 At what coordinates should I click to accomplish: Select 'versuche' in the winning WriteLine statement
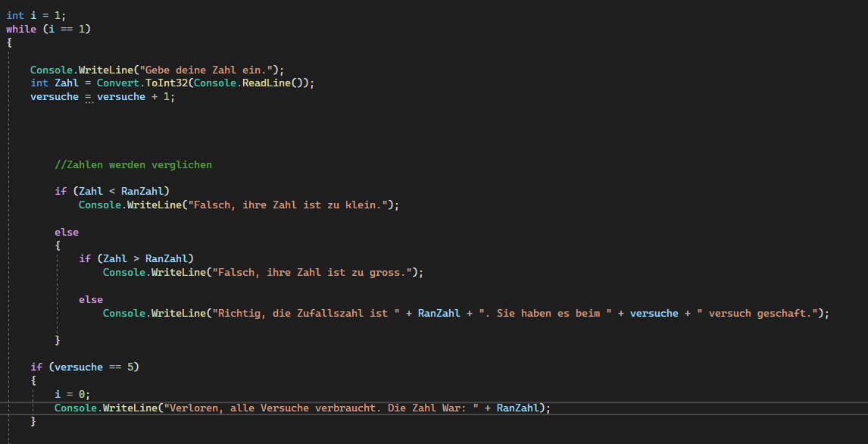tap(654, 313)
